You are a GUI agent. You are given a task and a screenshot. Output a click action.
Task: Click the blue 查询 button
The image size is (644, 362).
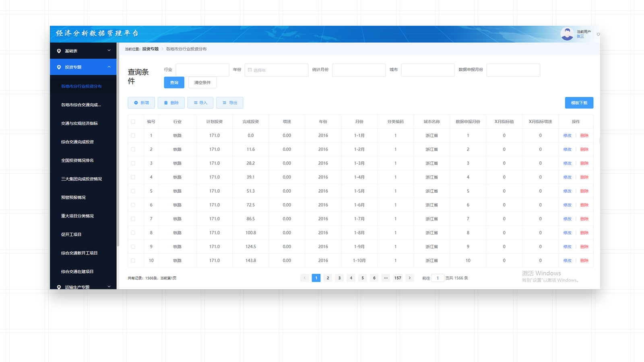click(174, 82)
